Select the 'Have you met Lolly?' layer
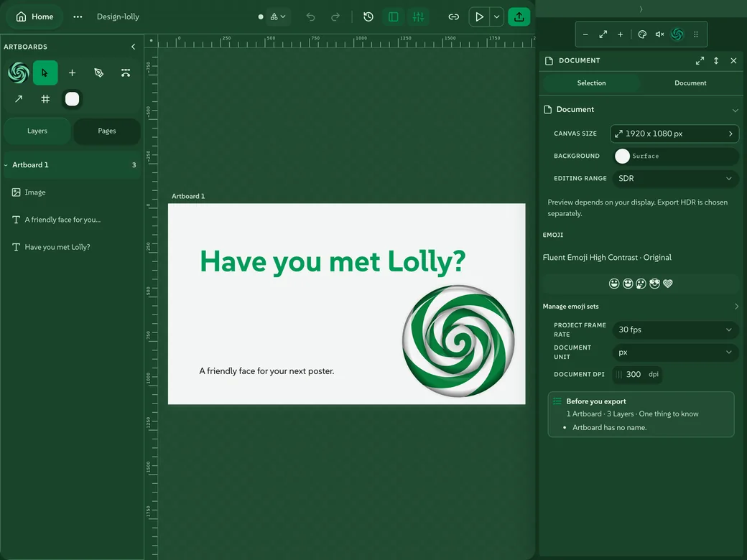The width and height of the screenshot is (747, 560). tap(73, 247)
